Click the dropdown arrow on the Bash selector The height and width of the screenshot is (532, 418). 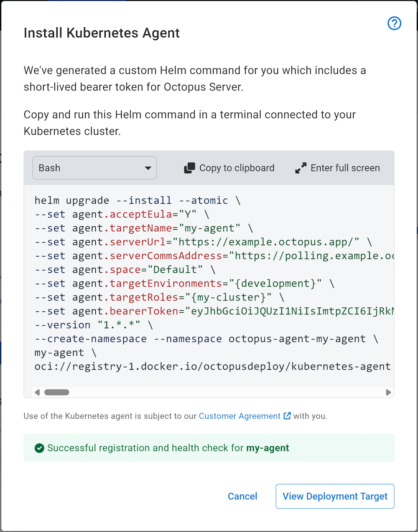[148, 167]
